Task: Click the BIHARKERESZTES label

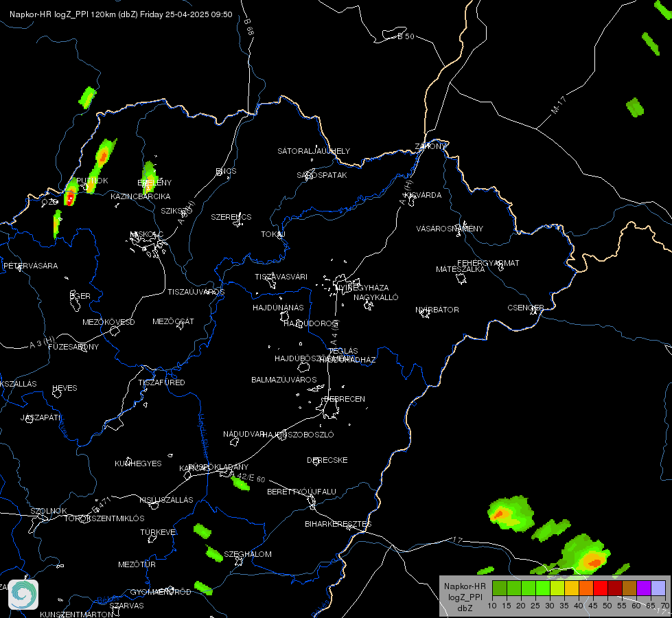Action: click(x=338, y=524)
